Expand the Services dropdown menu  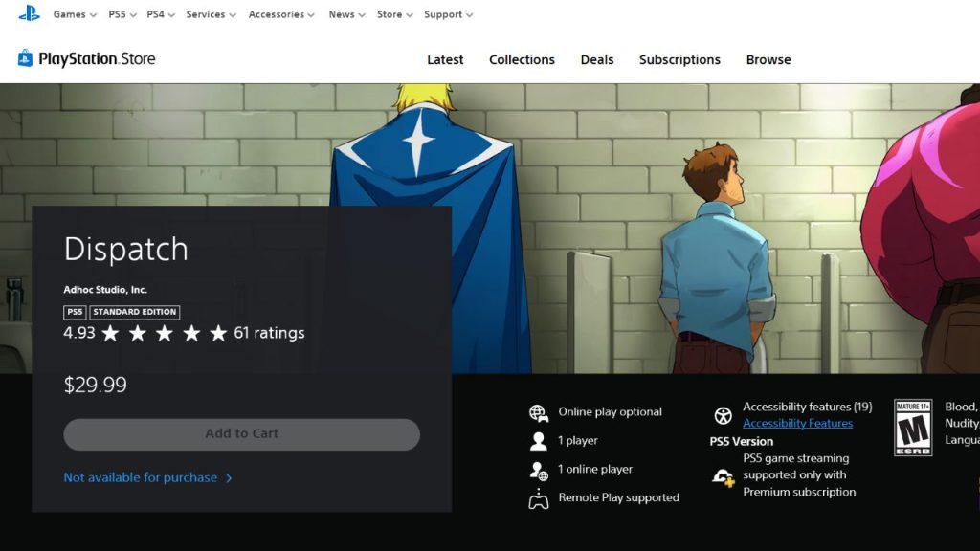(211, 14)
